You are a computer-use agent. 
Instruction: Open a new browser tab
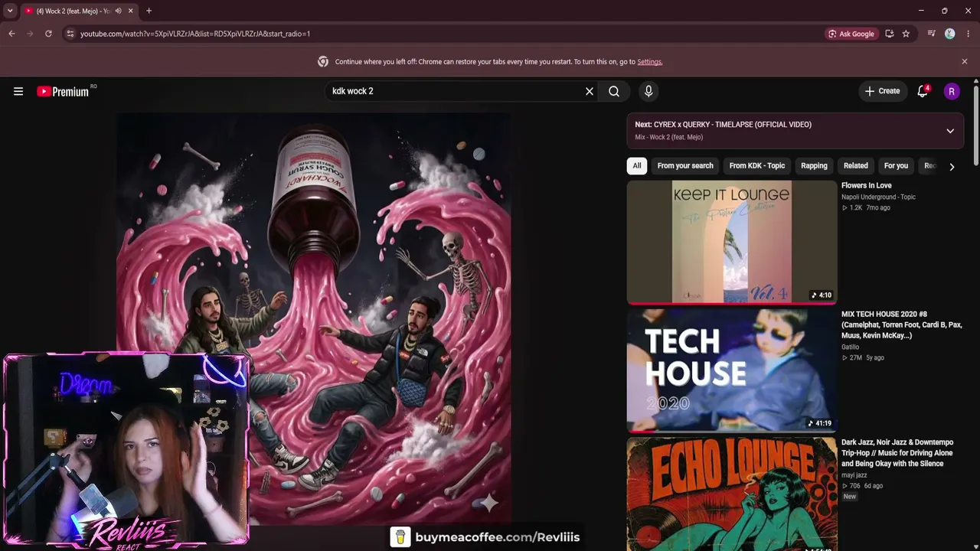tap(149, 11)
